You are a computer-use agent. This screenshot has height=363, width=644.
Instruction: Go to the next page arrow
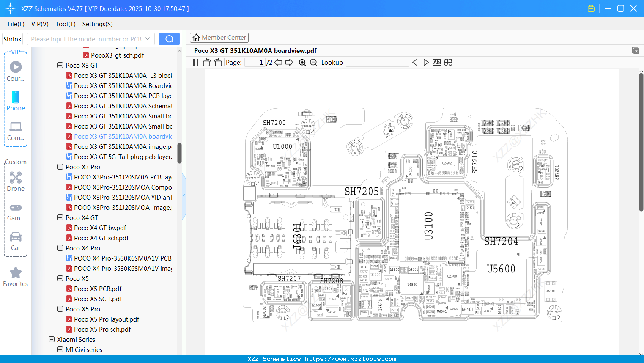(289, 63)
